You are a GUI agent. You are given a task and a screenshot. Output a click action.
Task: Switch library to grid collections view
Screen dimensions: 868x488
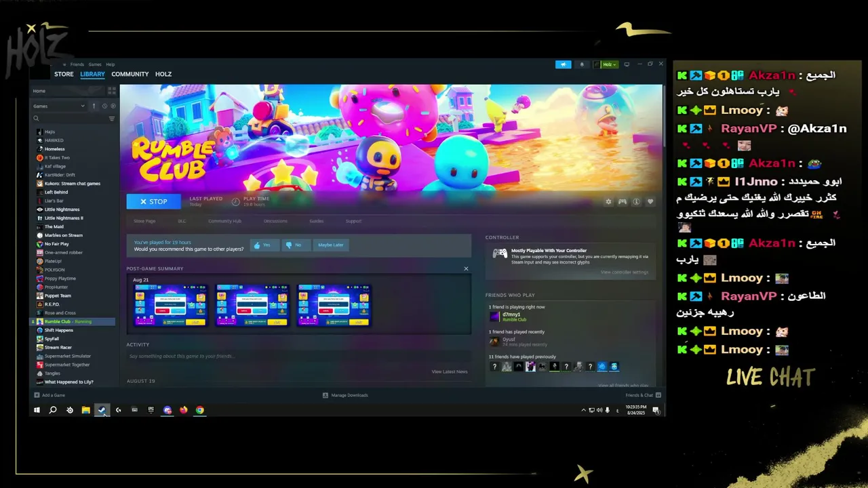pos(112,91)
